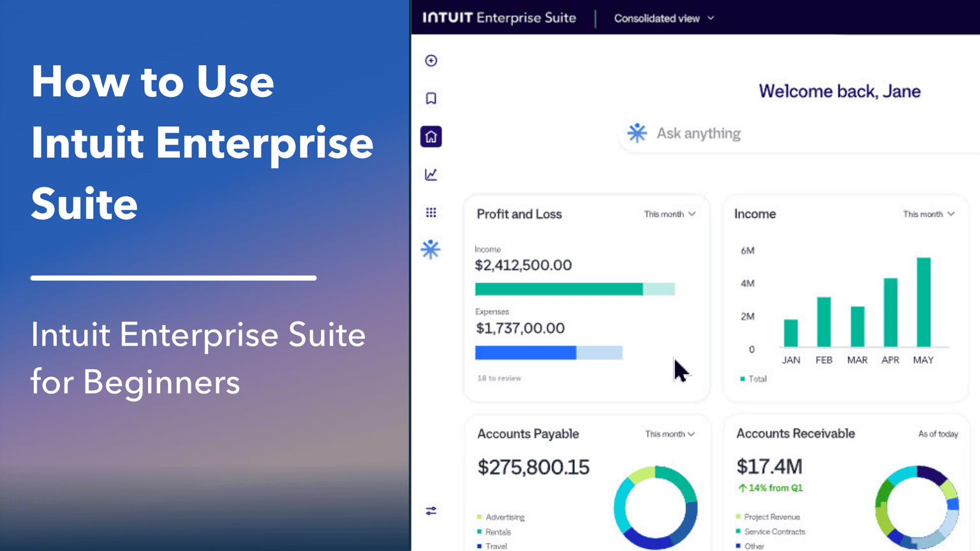Image resolution: width=980 pixels, height=551 pixels.
Task: Click the Advertising legend item
Action: pos(501,517)
